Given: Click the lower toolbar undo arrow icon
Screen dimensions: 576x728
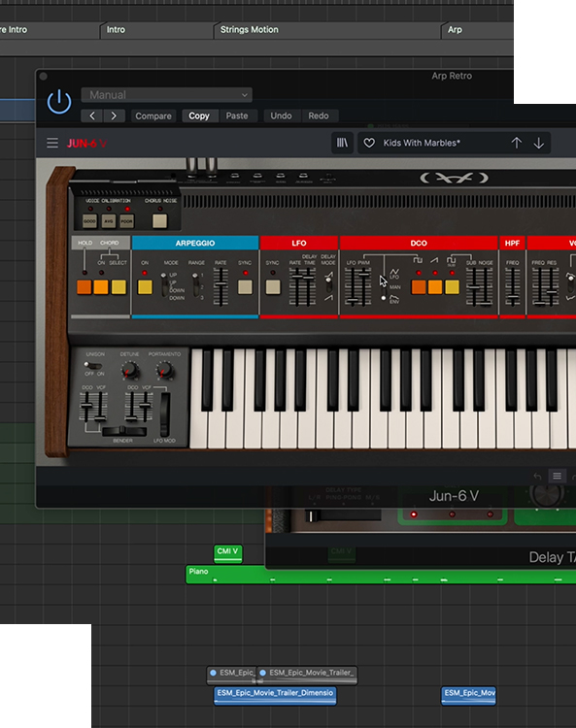Looking at the screenshot, I should pyautogui.click(x=537, y=476).
